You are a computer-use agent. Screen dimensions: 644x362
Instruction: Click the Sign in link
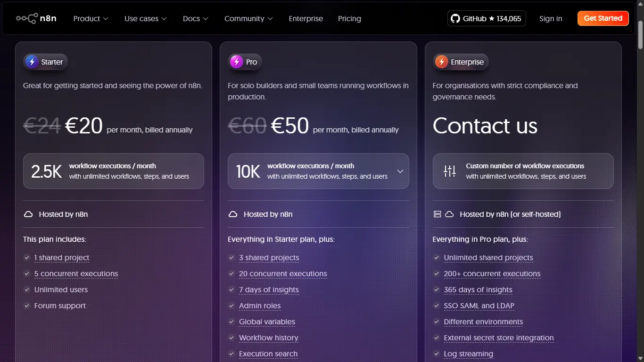[551, 18]
